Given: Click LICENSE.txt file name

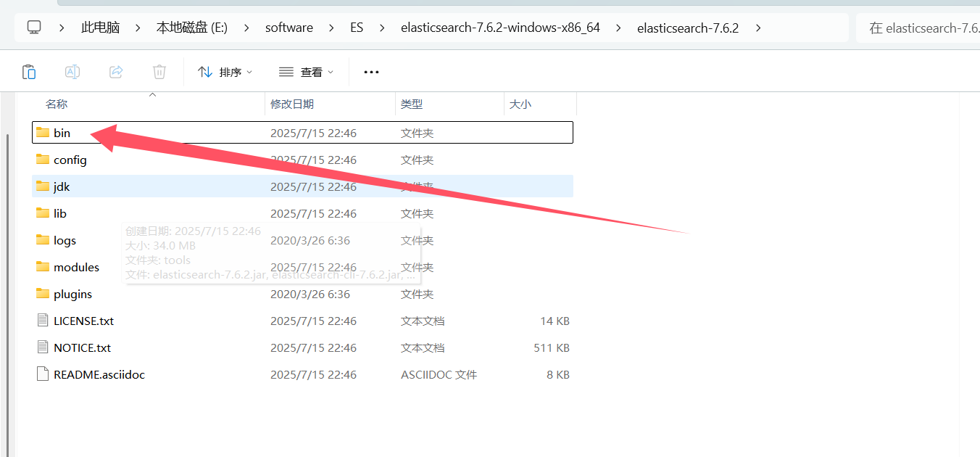Looking at the screenshot, I should [83, 321].
